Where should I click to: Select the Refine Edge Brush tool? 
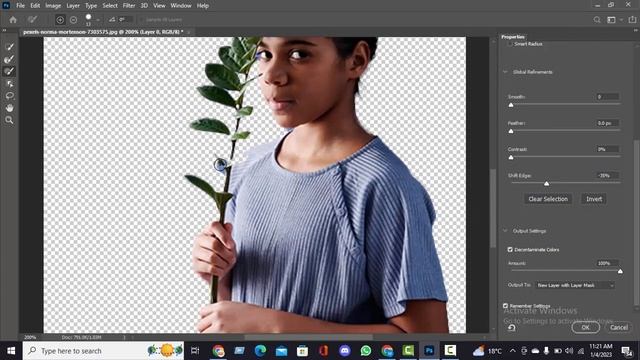(9, 59)
